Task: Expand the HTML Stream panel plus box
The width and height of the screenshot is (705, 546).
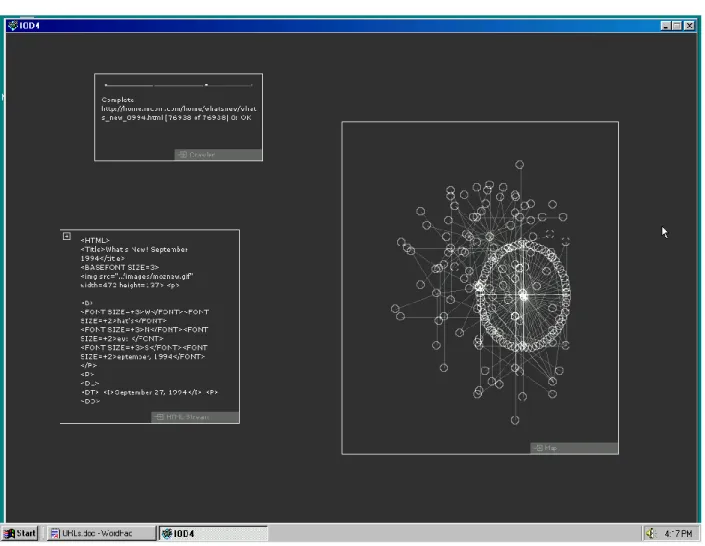Action: (x=67, y=236)
